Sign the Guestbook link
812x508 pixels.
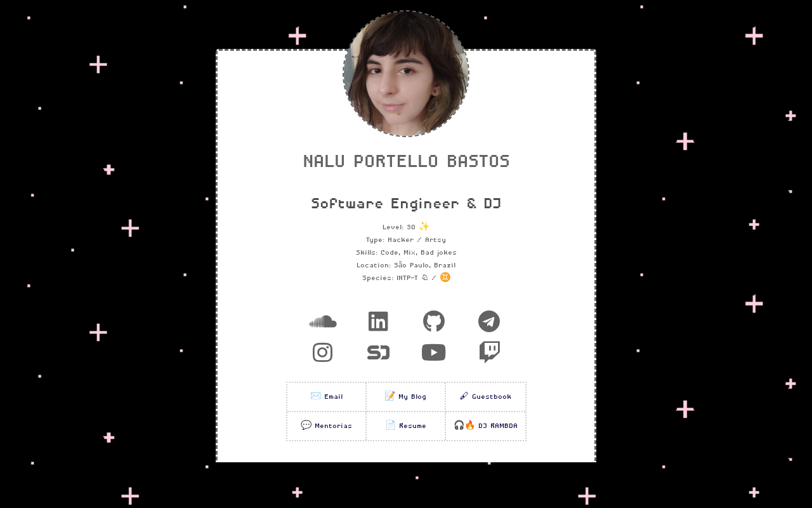(485, 396)
